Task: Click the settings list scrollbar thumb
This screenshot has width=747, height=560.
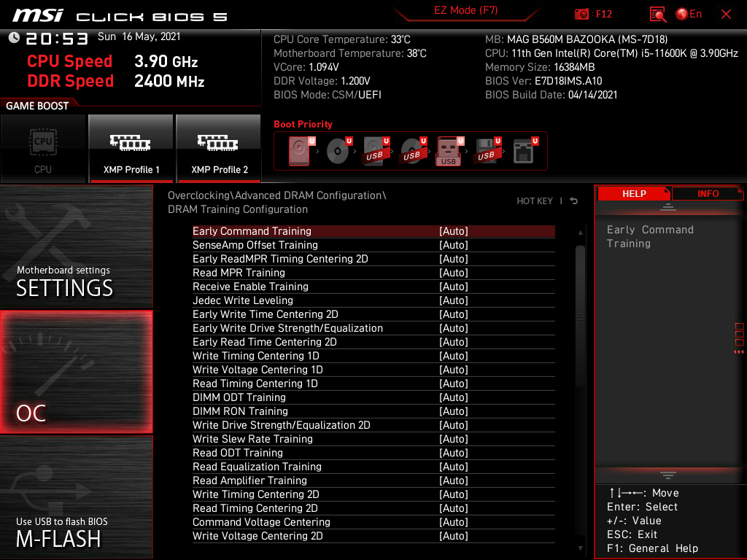Action: pyautogui.click(x=580, y=316)
